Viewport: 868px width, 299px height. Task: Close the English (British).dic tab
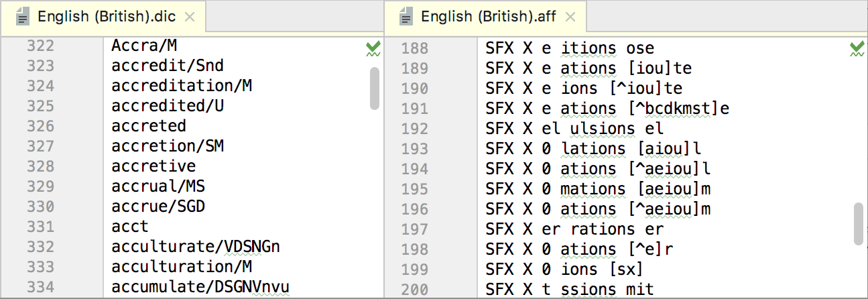190,18
